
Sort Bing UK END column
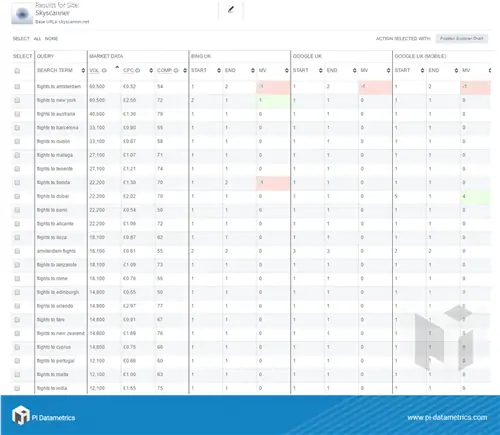[253, 70]
